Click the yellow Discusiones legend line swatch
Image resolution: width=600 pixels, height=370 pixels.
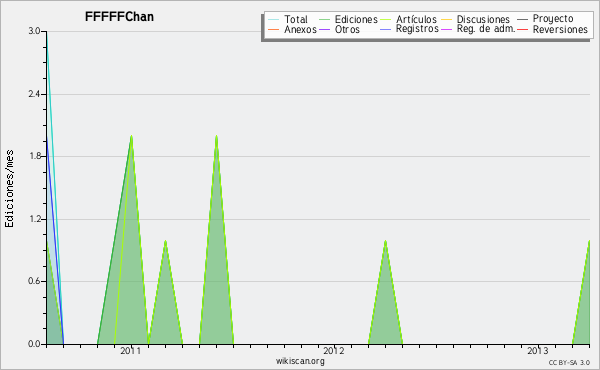(x=446, y=20)
